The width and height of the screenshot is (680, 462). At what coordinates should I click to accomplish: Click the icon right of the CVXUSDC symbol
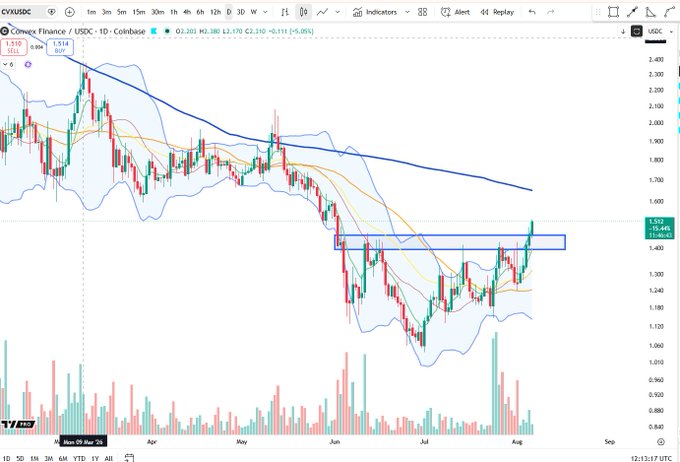(x=52, y=12)
